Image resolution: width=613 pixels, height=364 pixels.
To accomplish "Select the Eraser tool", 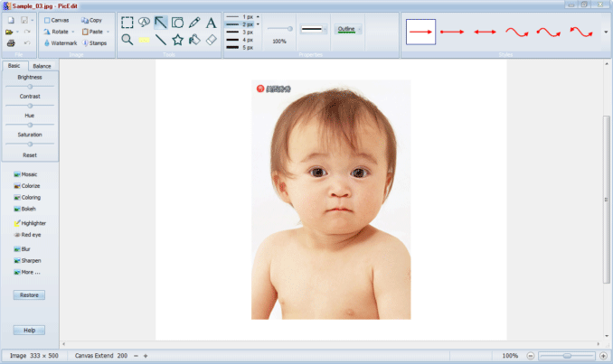I will [211, 40].
